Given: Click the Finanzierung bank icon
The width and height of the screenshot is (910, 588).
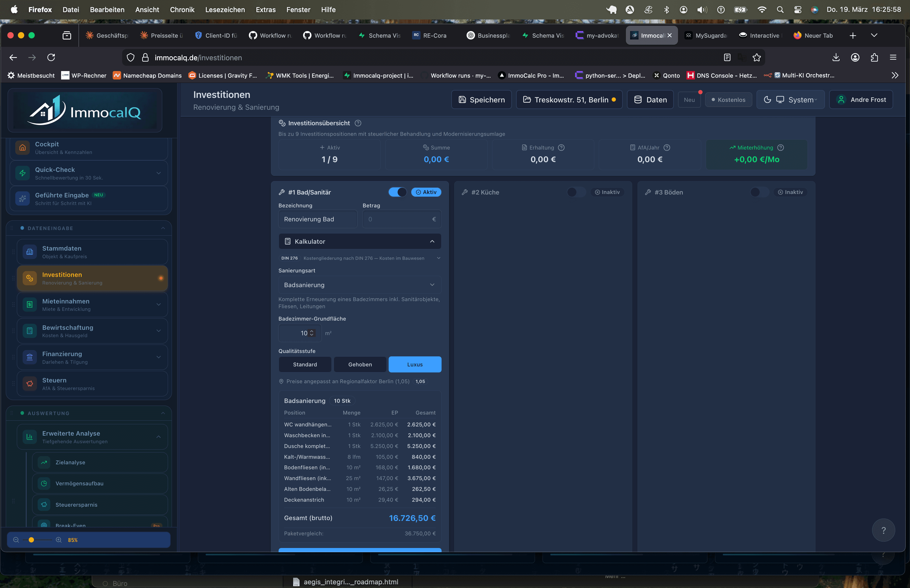Looking at the screenshot, I should pos(30,357).
